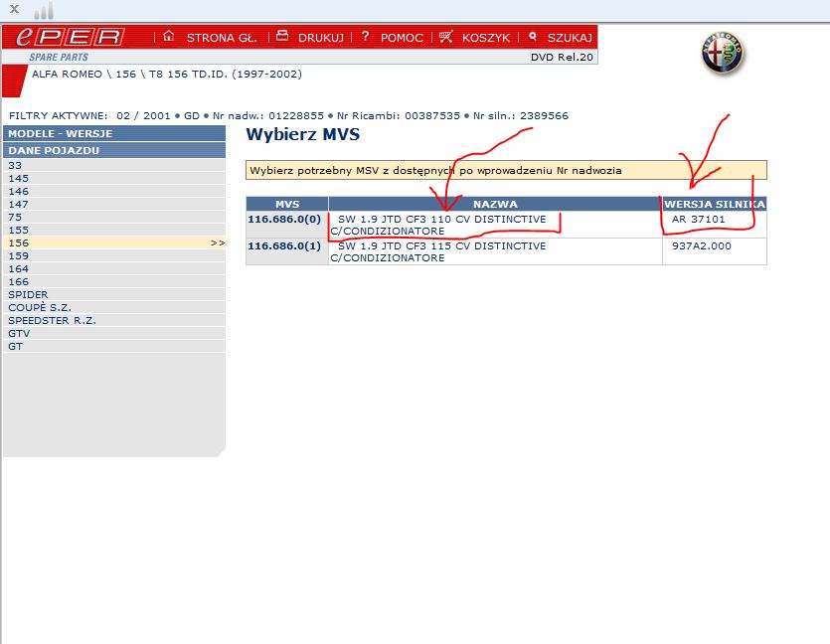Select model 164 in the list
Viewport: 830px width, 644px height.
114,268
